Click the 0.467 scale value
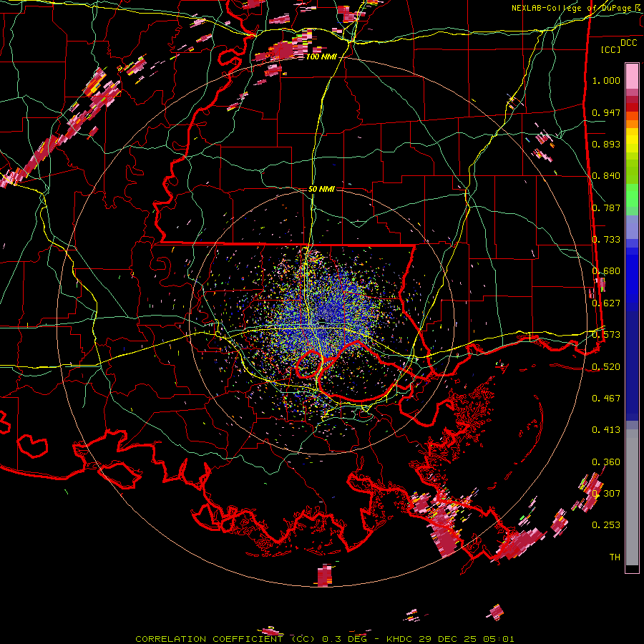644x644 pixels. point(606,399)
